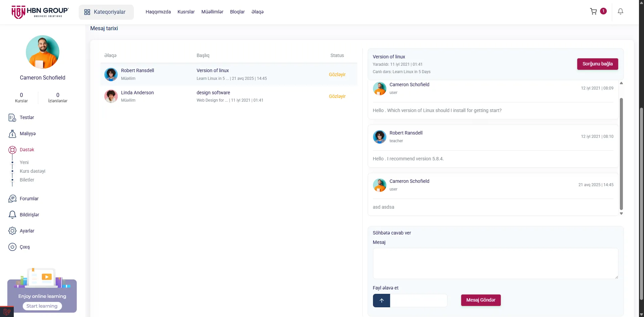Click the Bildirişlər bell icon in sidebar
Image resolution: width=644 pixels, height=317 pixels.
(12, 215)
